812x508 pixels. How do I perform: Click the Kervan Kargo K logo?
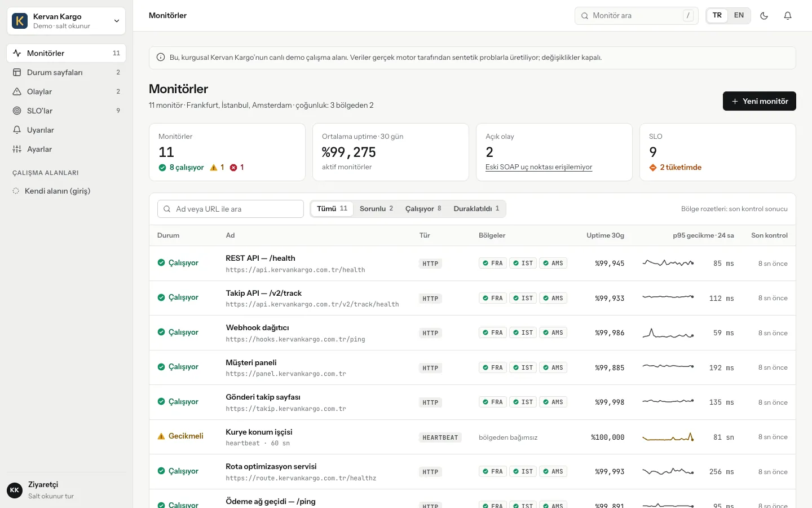pyautogui.click(x=20, y=21)
